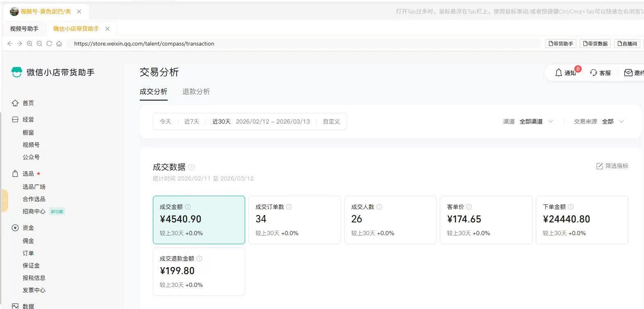Open 招商中心 in the sidebar
Viewport: 644px width, 309px height.
point(34,211)
